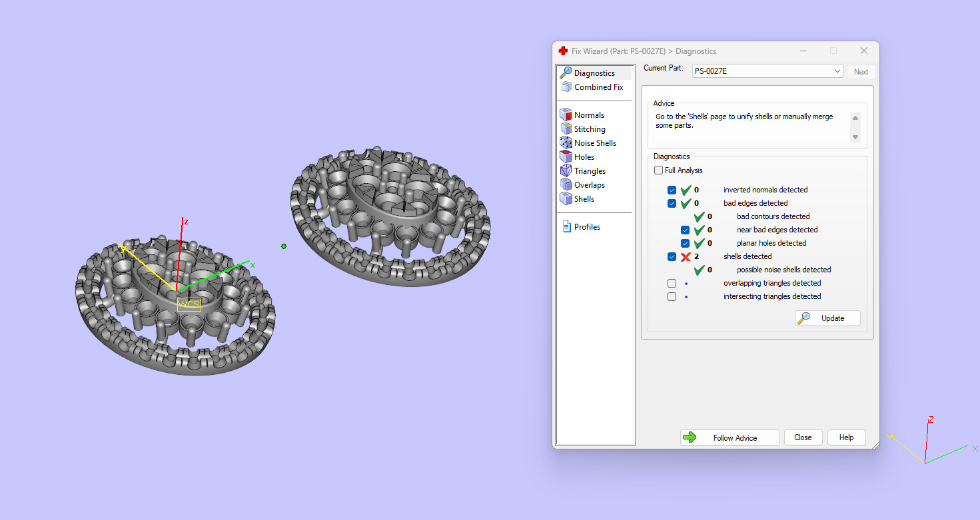
Task: Click the 'shells detected' label text
Action: point(747,256)
